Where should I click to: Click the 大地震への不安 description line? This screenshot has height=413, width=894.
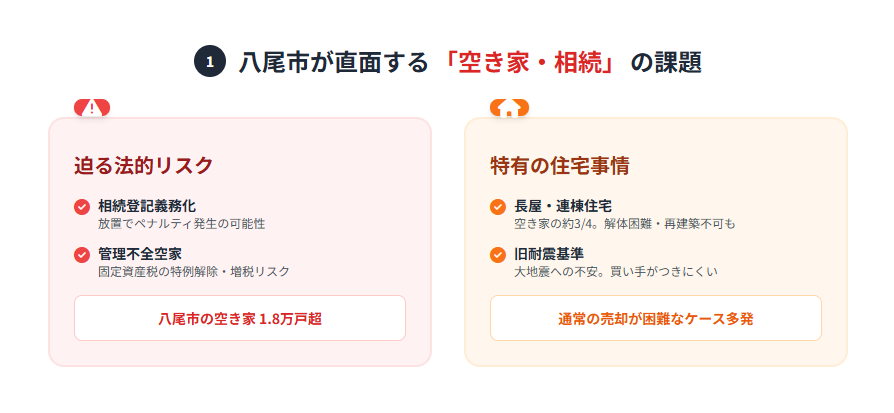coord(616,272)
